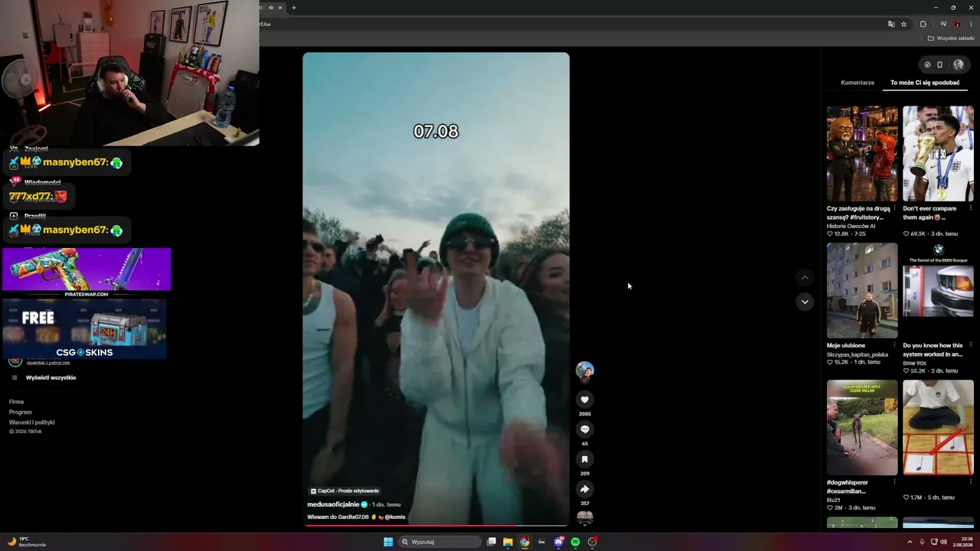Open File Explorer from the taskbar
Viewport: 980px width, 551px height.
[x=508, y=542]
